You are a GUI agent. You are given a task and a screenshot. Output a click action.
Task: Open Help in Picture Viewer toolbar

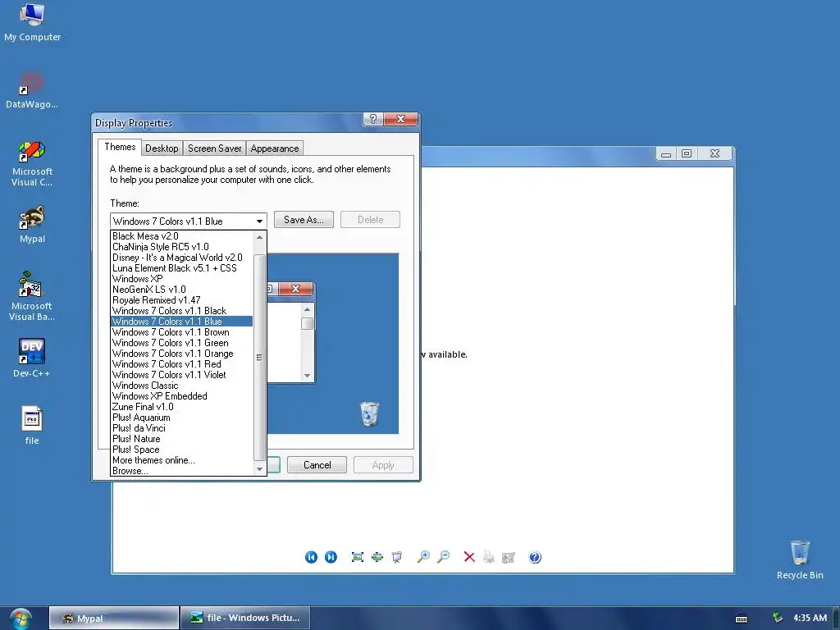tap(535, 557)
